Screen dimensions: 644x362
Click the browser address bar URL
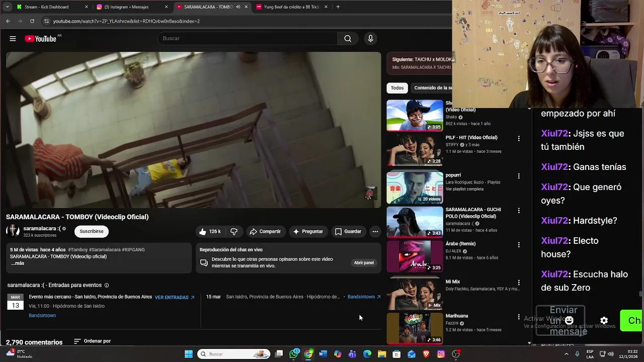coord(126,21)
